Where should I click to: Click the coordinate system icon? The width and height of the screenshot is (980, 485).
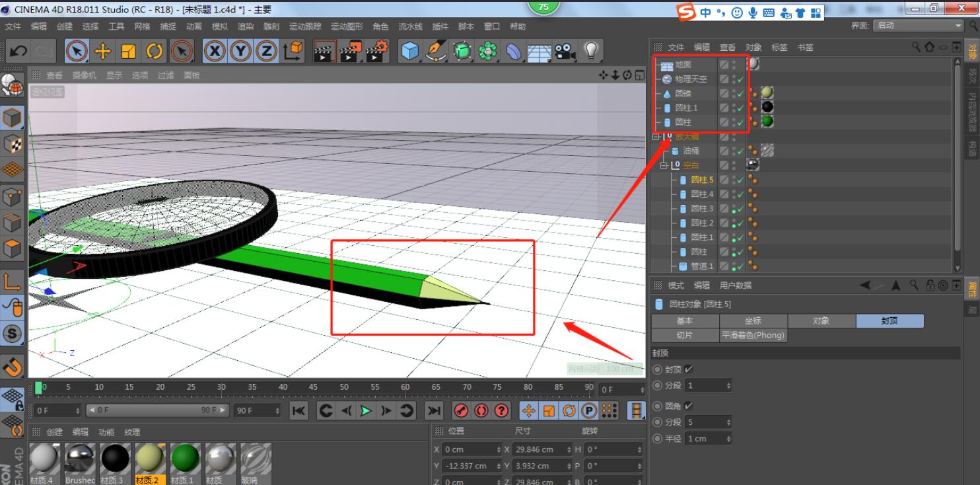coord(293,51)
